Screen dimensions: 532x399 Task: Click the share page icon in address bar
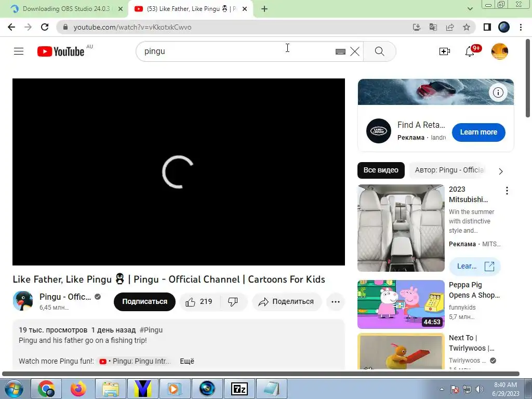(x=450, y=27)
